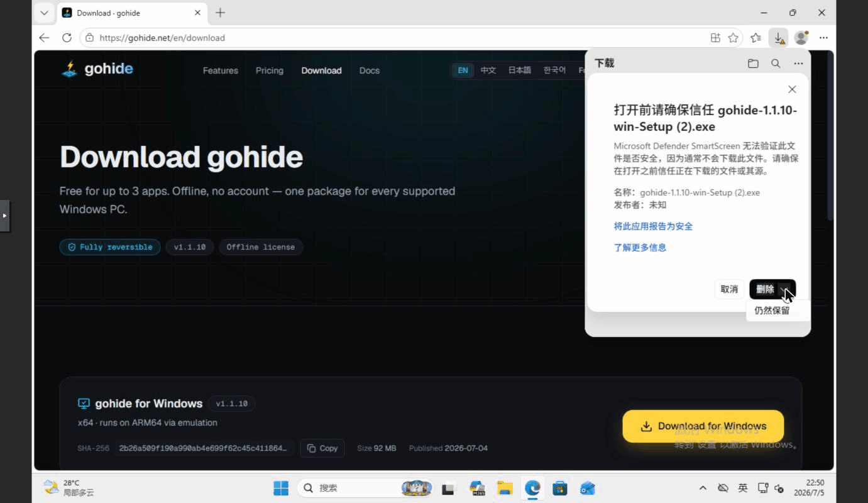
Task: Click the 取消 button
Action: coord(729,289)
